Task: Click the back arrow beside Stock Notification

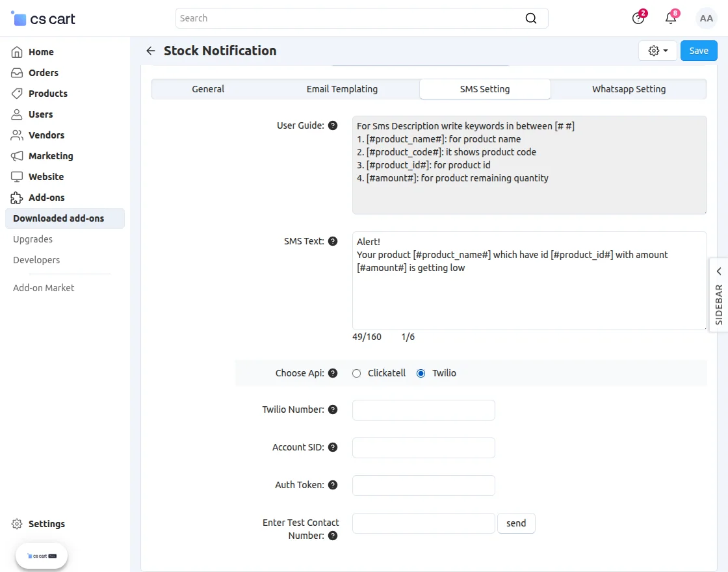Action: click(x=151, y=51)
